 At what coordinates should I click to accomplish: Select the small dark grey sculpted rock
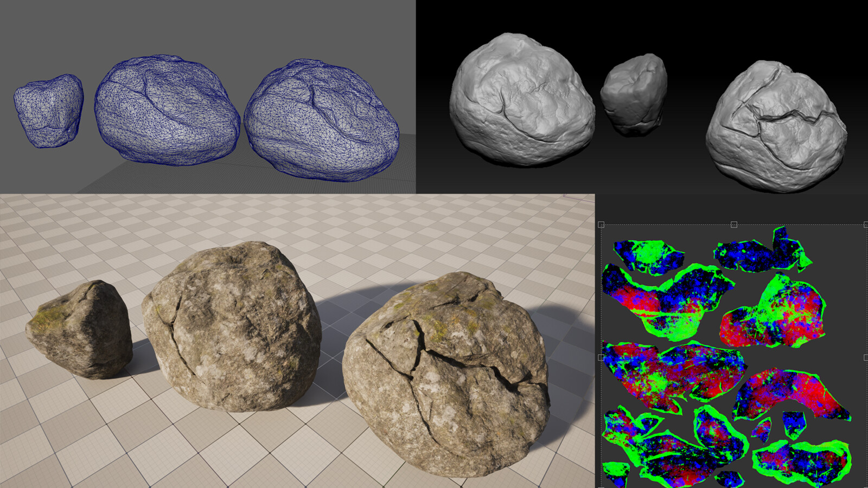pos(634,94)
